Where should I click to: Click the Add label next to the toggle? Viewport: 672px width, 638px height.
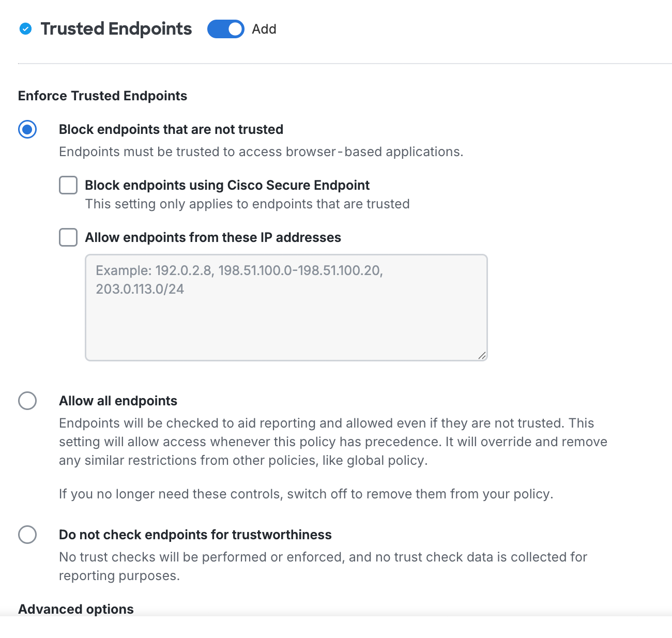[x=264, y=29]
